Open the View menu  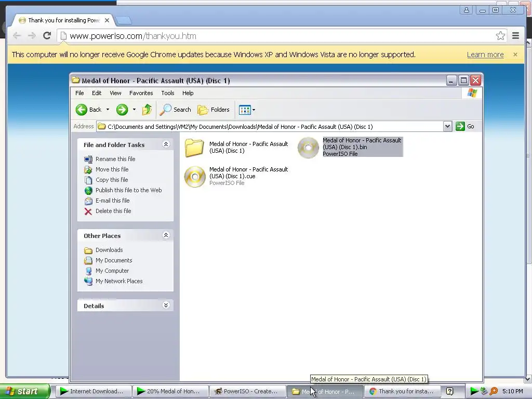[115, 93]
